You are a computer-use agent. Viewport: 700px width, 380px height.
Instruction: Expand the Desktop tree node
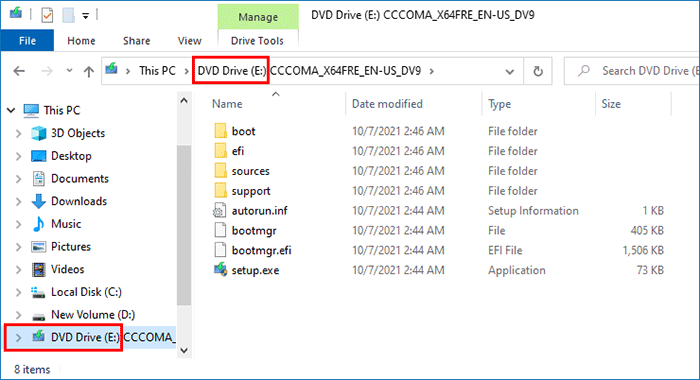tap(18, 156)
